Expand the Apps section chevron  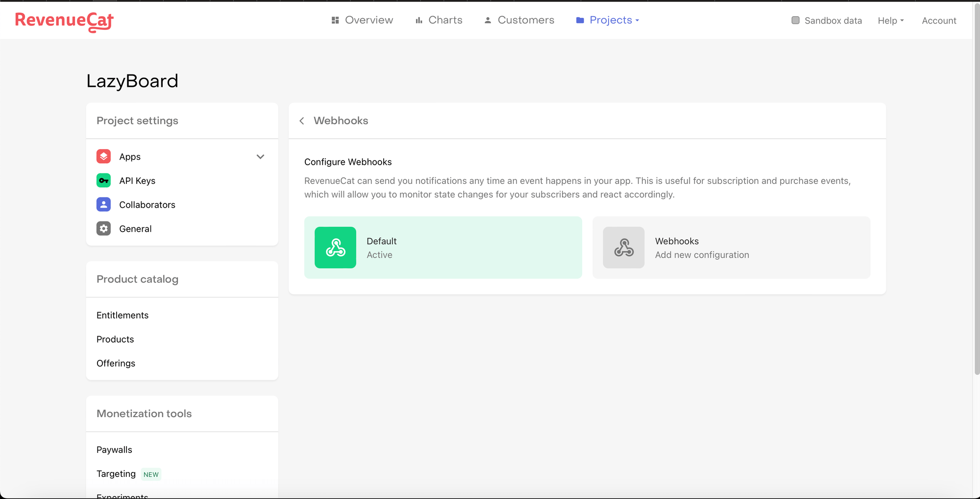pos(260,157)
